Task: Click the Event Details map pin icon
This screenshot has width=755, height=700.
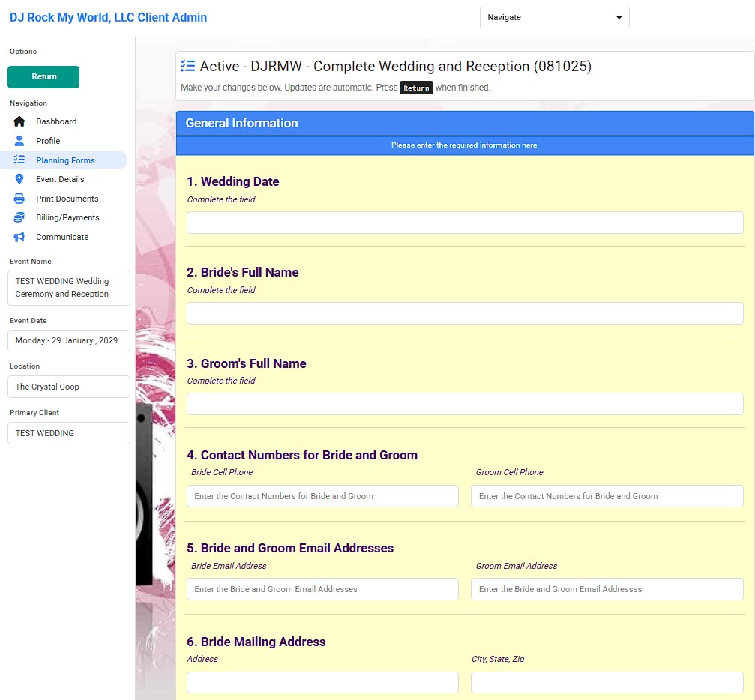Action: click(19, 179)
